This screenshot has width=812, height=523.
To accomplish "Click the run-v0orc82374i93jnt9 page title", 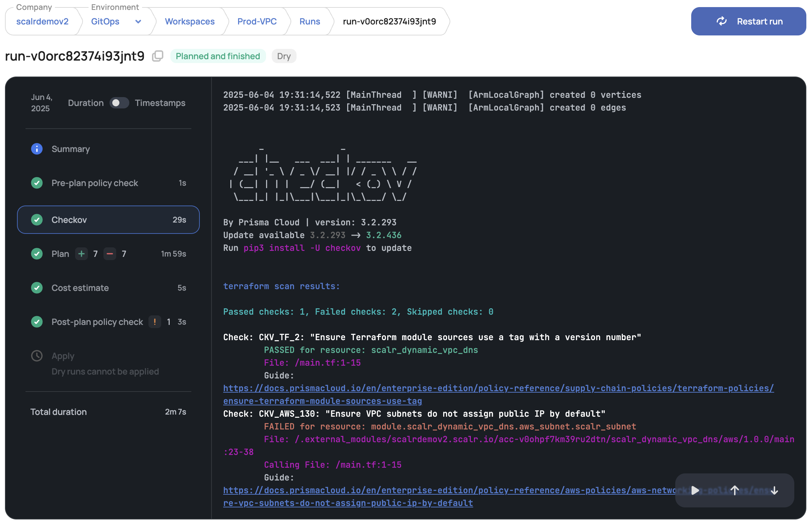I will [x=75, y=56].
